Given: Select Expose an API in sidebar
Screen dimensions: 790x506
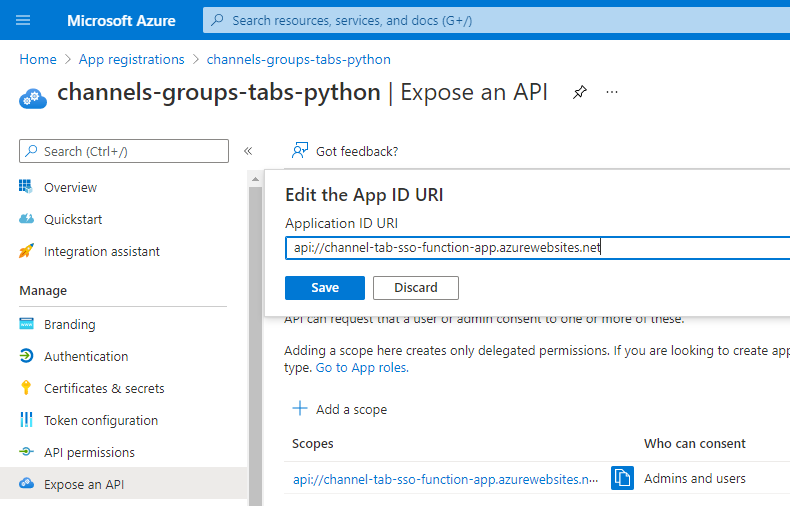Looking at the screenshot, I should click(x=123, y=484).
